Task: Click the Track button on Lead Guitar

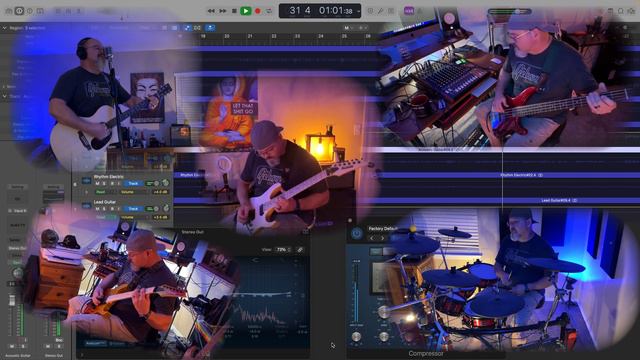Action: tap(133, 209)
